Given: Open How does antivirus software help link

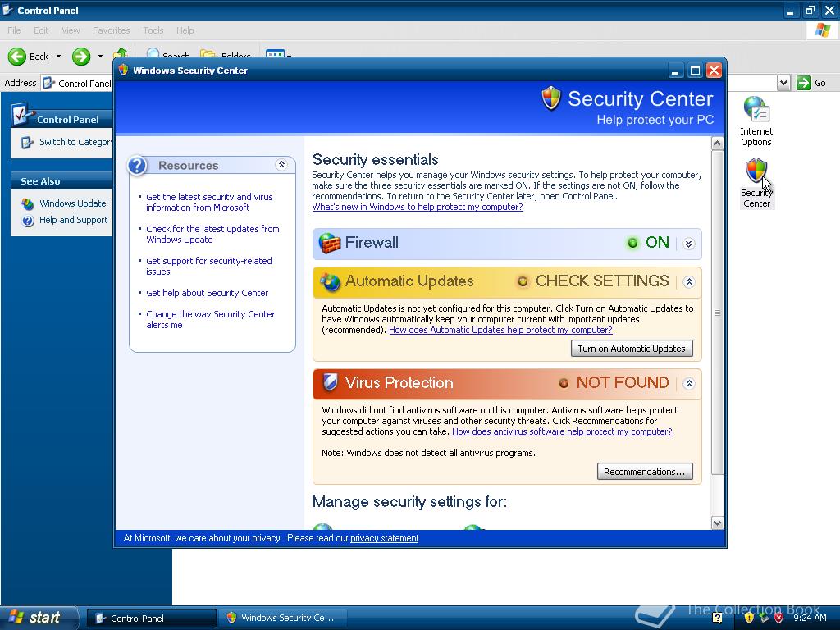Looking at the screenshot, I should [562, 431].
